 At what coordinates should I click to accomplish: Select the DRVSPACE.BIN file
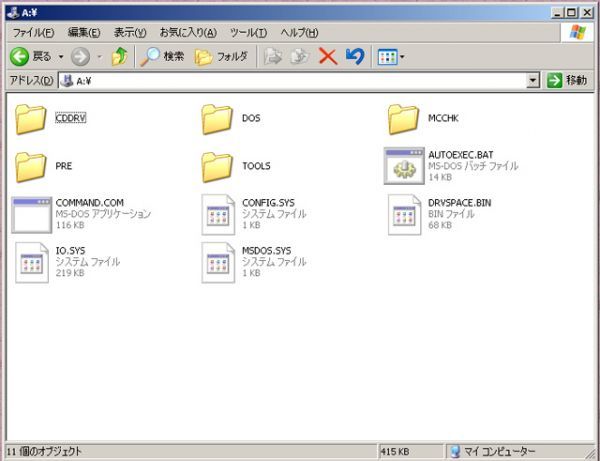(403, 214)
